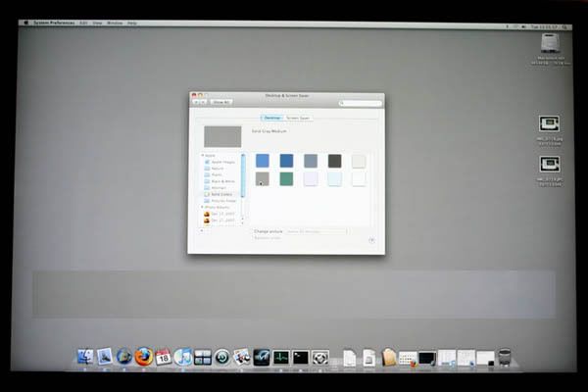Open the change picture interval dropdown
588x392 pixels.
pyautogui.click(x=317, y=231)
